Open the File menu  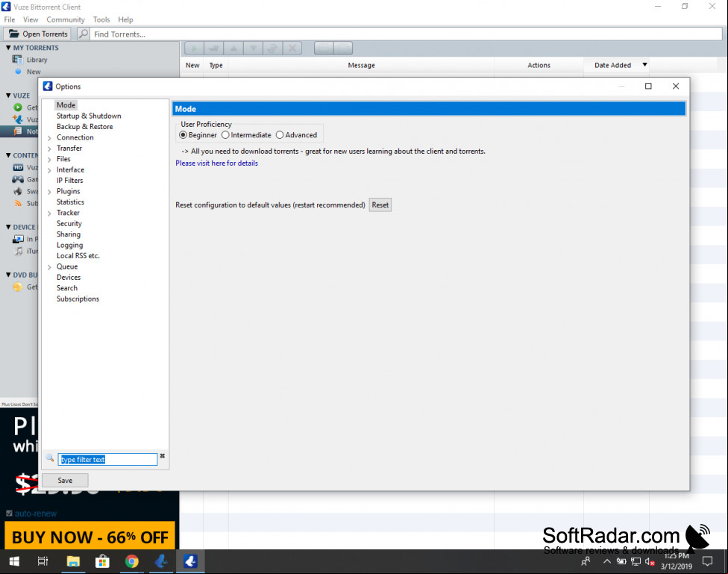pos(9,19)
